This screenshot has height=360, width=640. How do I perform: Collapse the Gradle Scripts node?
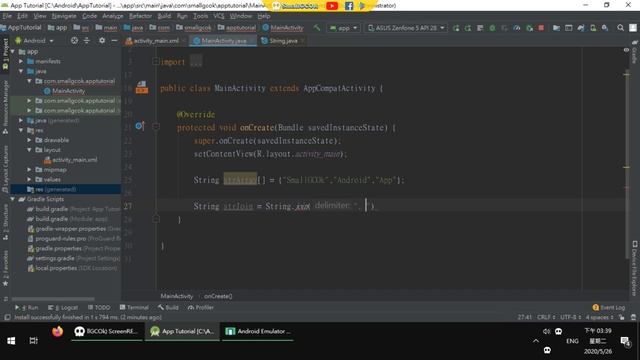coord(13,199)
